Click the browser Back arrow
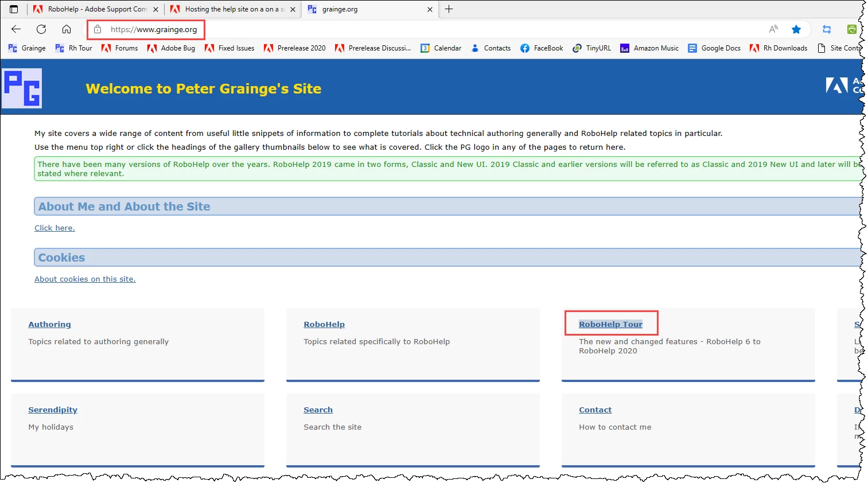Screen dimensions: 868x483 click(x=16, y=29)
